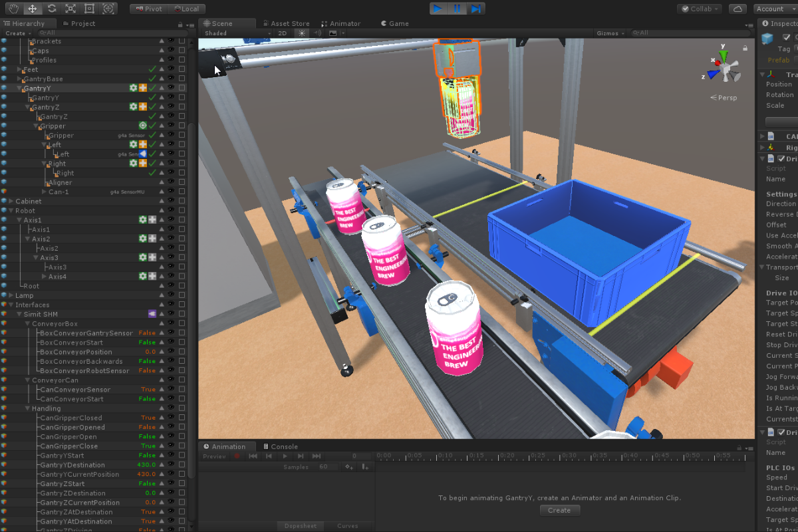Screen dimensions: 798x532
Task: Click the Create button to make an Animation Clip
Action: coord(559,510)
